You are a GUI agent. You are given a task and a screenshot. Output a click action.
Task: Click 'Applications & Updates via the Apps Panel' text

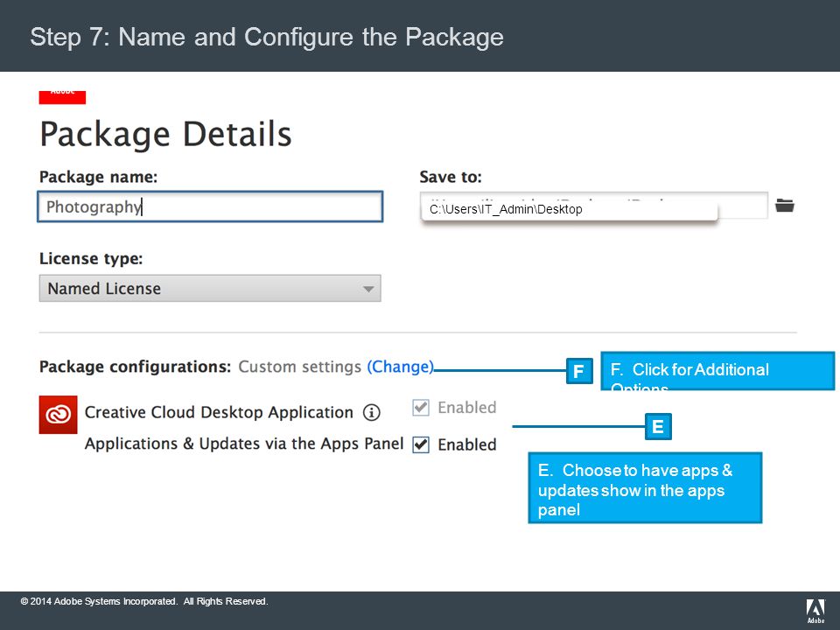pyautogui.click(x=244, y=444)
